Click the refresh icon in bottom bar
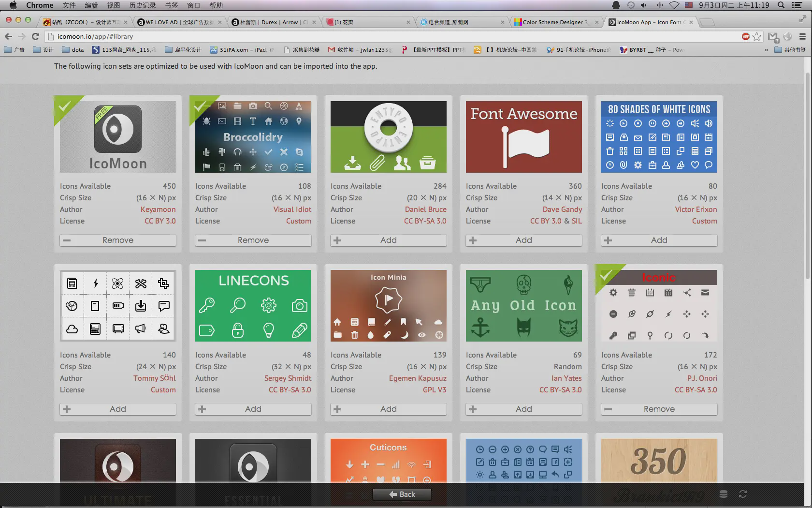Screen dimensions: 812x508 pyautogui.click(x=743, y=494)
